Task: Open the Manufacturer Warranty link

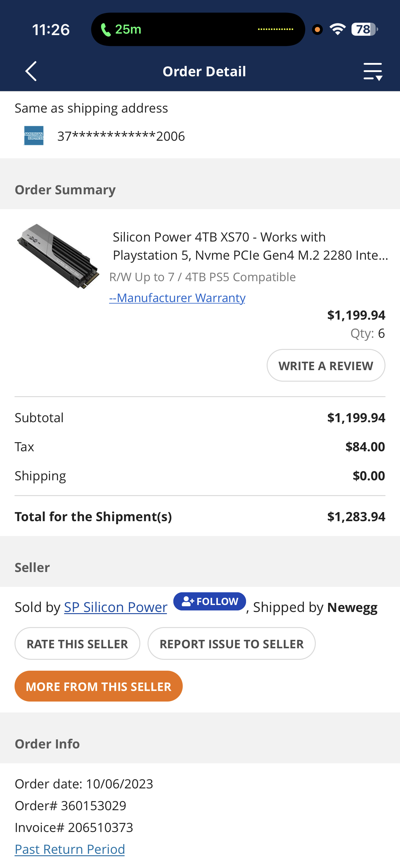Action: pos(177,298)
